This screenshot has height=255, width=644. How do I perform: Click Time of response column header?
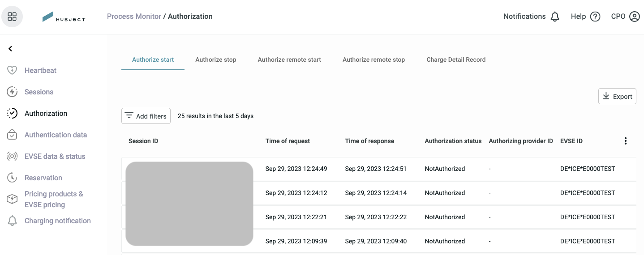[369, 141]
